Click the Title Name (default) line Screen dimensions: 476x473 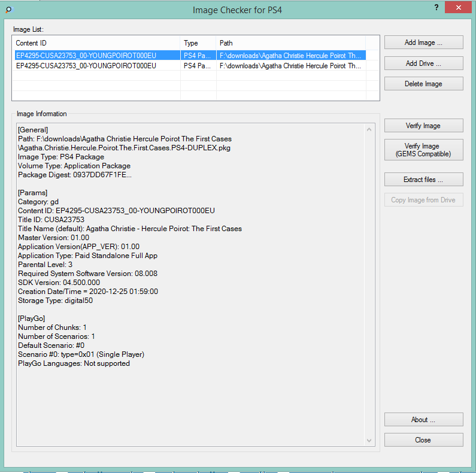point(130,229)
